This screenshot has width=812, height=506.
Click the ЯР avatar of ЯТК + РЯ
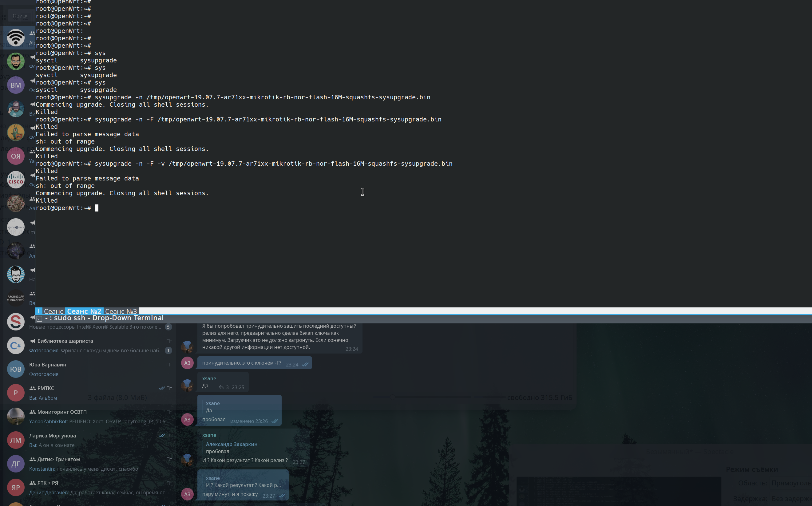click(x=16, y=488)
